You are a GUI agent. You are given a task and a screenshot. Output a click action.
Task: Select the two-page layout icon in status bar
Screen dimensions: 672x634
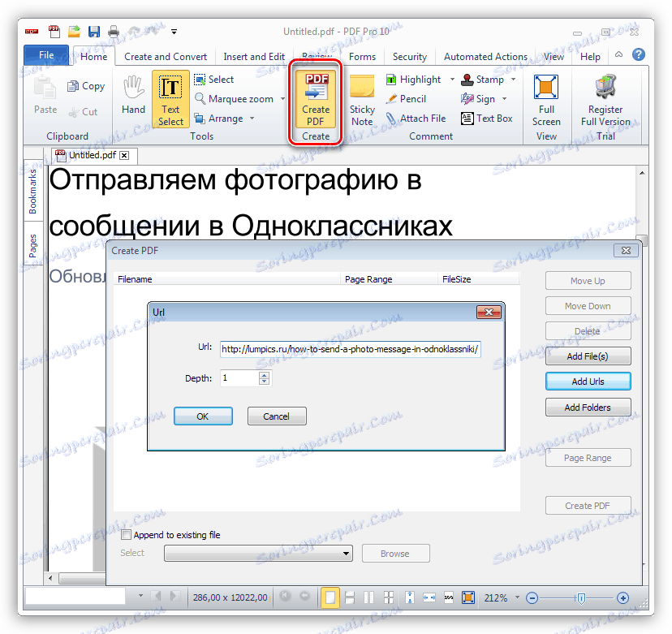click(x=369, y=597)
